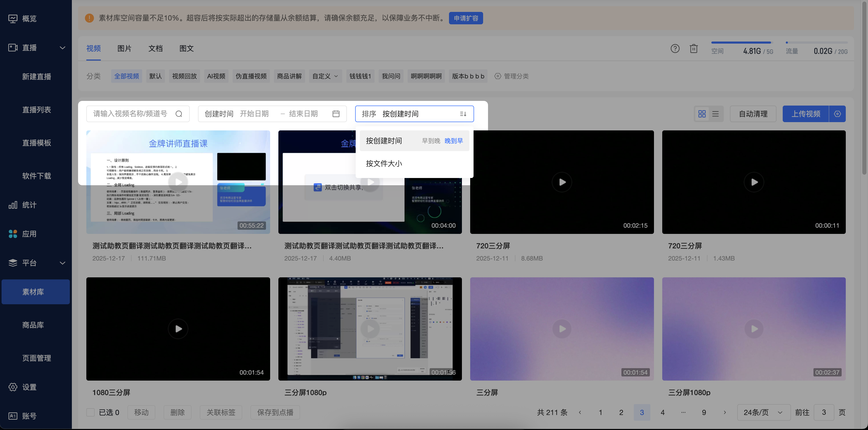Viewport: 868px width, 430px height.
Task: Play the 00:01:56 三分屏1080p video
Action: tap(370, 329)
